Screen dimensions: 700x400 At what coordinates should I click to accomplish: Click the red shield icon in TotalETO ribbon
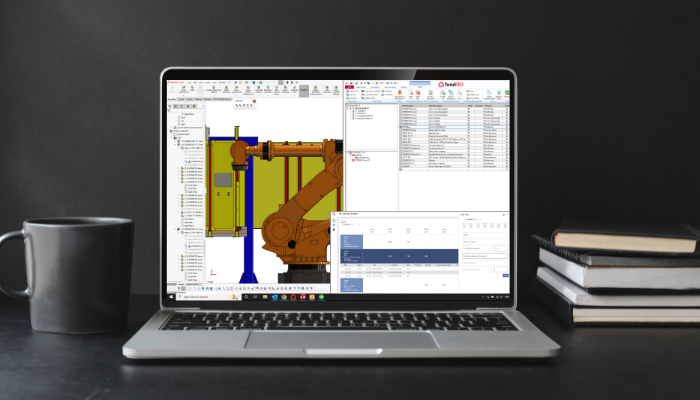(x=418, y=92)
